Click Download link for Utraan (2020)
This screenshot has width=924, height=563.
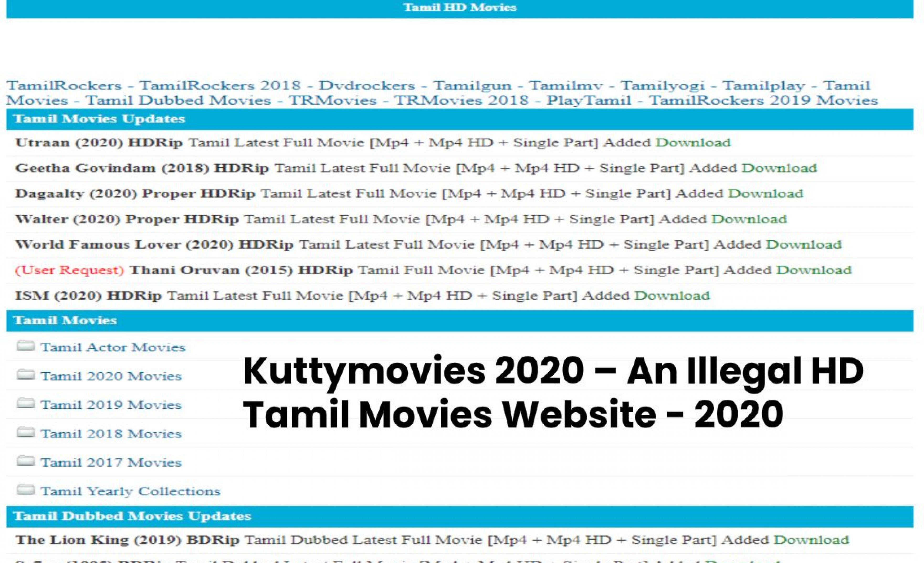point(693,143)
